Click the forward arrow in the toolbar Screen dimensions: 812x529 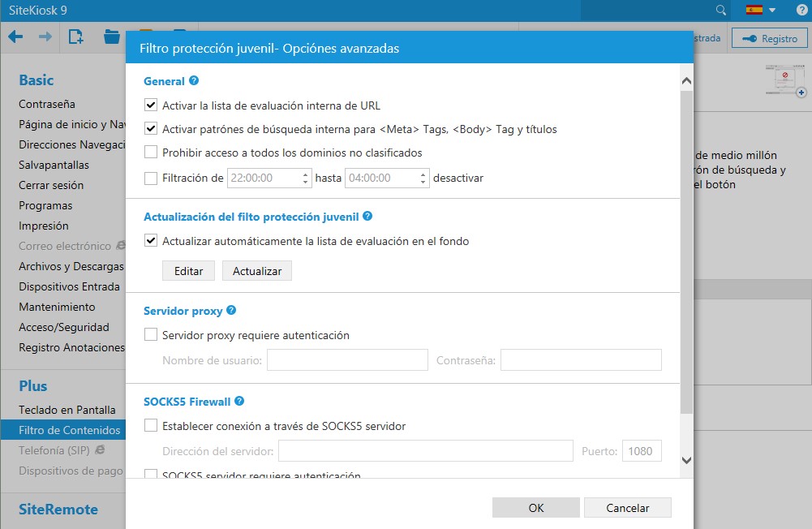pos(45,37)
